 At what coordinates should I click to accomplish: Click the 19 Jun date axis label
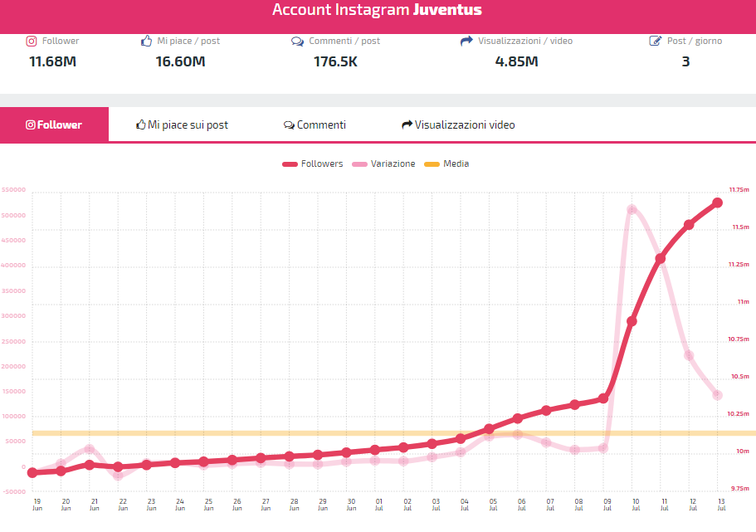point(37,505)
